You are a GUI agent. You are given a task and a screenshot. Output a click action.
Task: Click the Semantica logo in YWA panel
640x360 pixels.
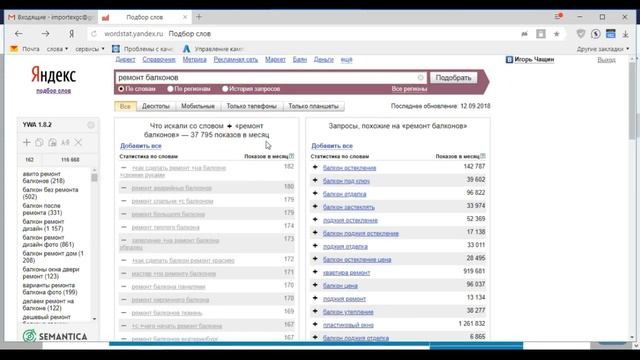[55, 336]
